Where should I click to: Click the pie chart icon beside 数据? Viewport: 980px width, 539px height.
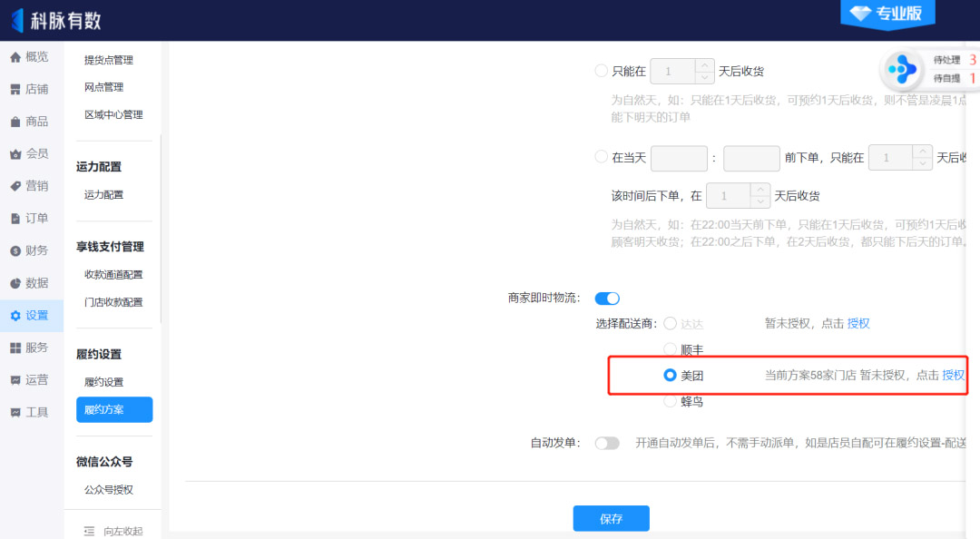(15, 283)
